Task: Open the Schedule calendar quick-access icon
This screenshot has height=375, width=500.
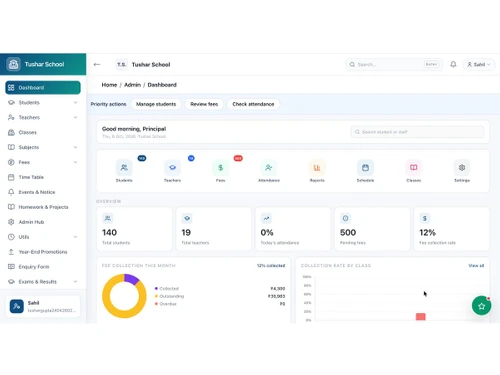Action: pos(365,168)
